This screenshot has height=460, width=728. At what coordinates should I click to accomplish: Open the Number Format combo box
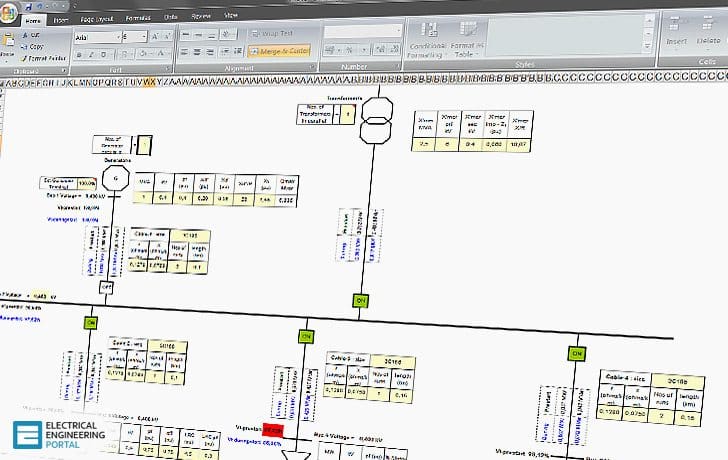(x=363, y=31)
